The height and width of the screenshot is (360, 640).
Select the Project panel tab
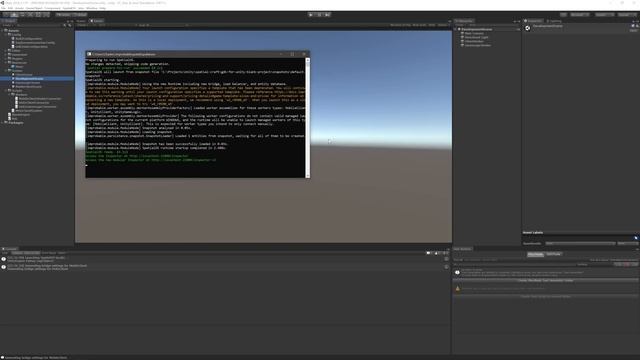pos(9,21)
